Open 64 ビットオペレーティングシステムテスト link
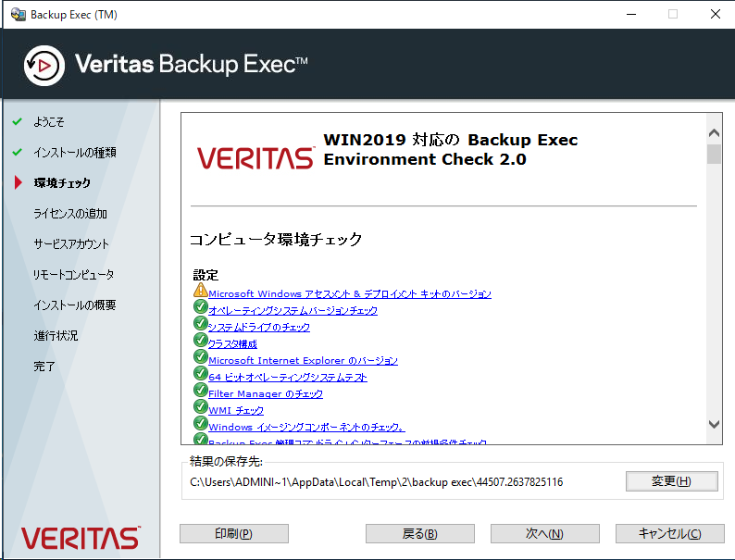This screenshot has height=560, width=735. [x=288, y=378]
